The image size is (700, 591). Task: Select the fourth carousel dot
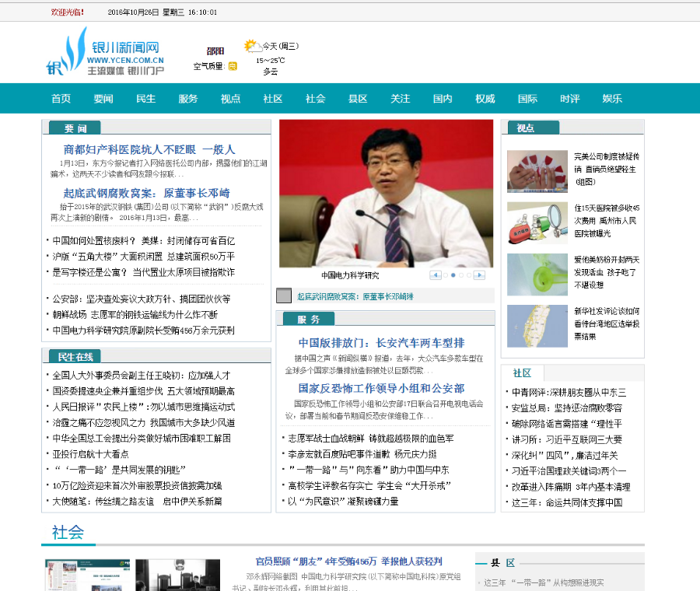(x=469, y=275)
